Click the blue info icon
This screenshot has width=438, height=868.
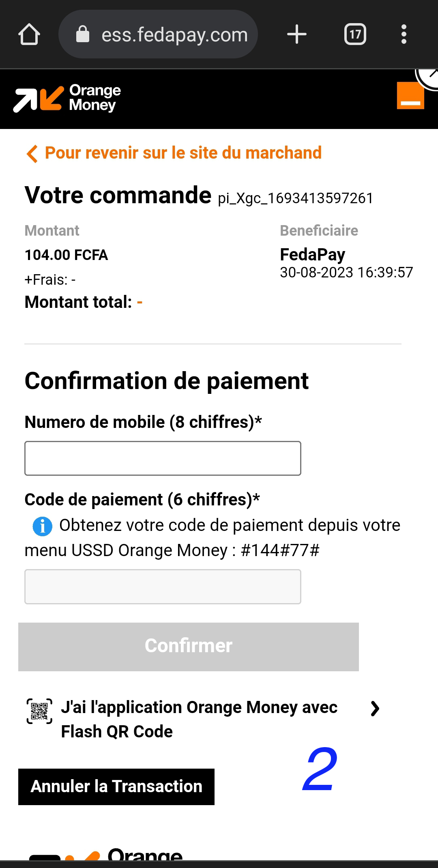pyautogui.click(x=42, y=526)
